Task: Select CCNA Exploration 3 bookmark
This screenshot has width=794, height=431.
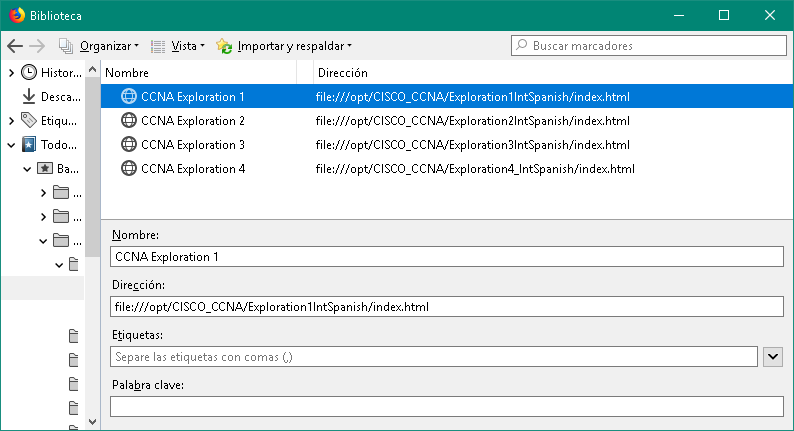Action: [447, 144]
